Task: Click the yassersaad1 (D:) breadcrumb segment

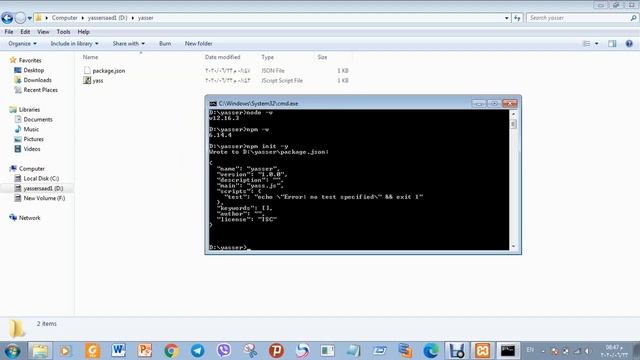Action: [107, 18]
